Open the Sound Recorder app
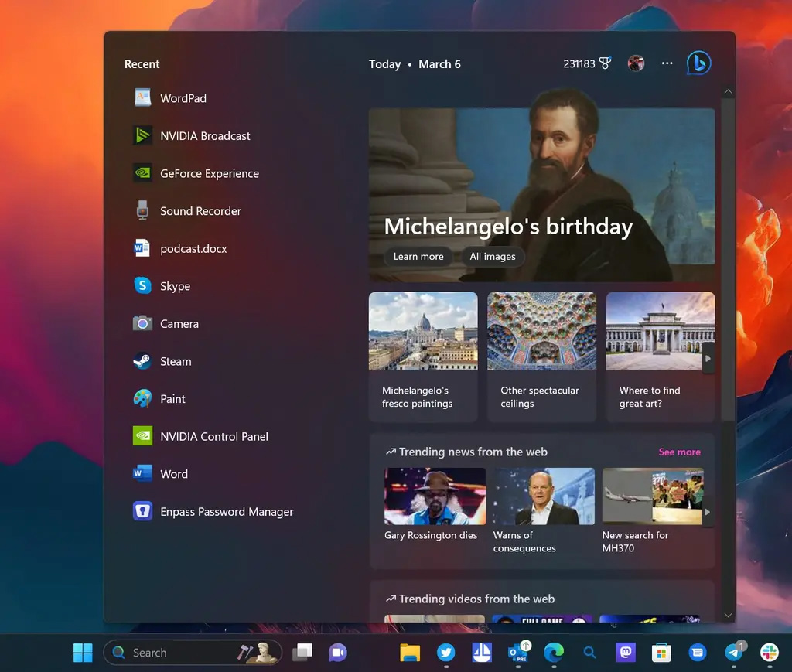Screen dimensions: 792x672 point(200,211)
